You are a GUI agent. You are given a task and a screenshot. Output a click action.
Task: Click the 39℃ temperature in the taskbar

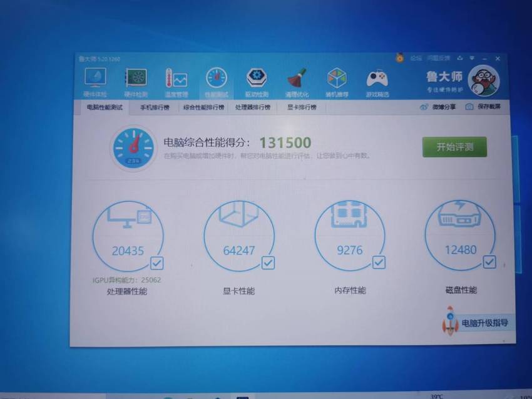(x=437, y=396)
